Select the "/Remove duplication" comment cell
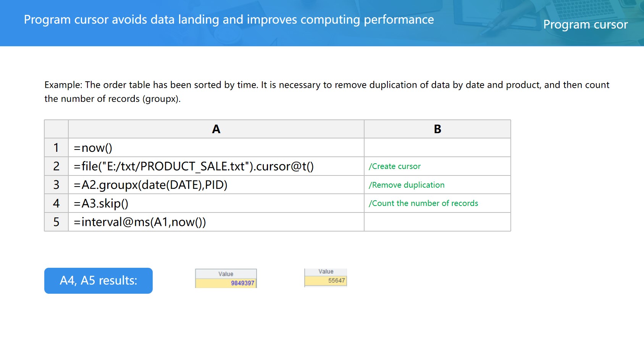The height and width of the screenshot is (362, 644). (437, 185)
